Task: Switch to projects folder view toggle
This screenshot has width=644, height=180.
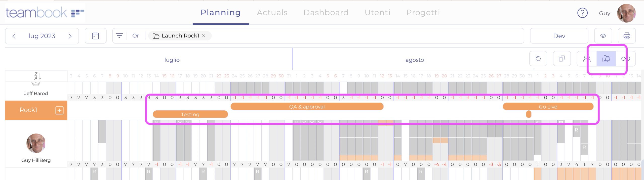Action: (x=606, y=59)
